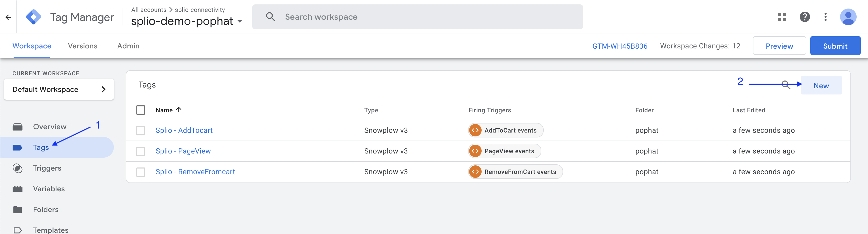Switch to the Versions tab

(x=83, y=46)
